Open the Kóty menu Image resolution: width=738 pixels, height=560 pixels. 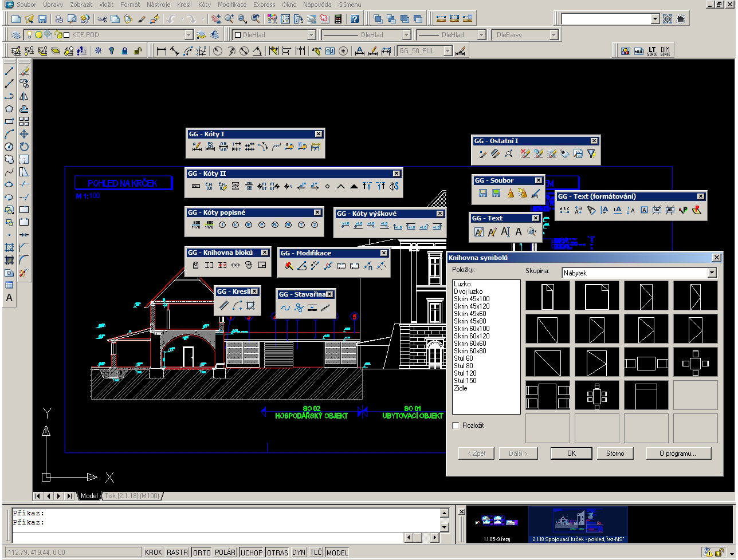[204, 5]
